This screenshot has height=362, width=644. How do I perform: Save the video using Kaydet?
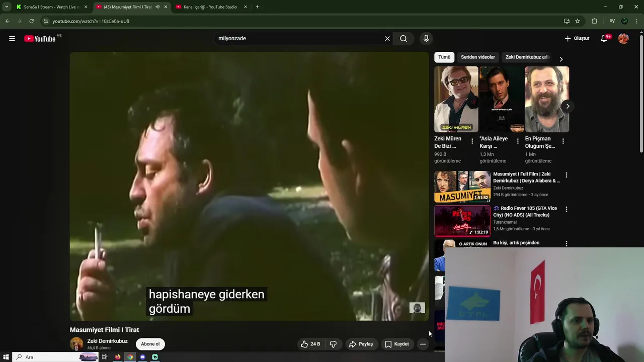[x=397, y=344]
